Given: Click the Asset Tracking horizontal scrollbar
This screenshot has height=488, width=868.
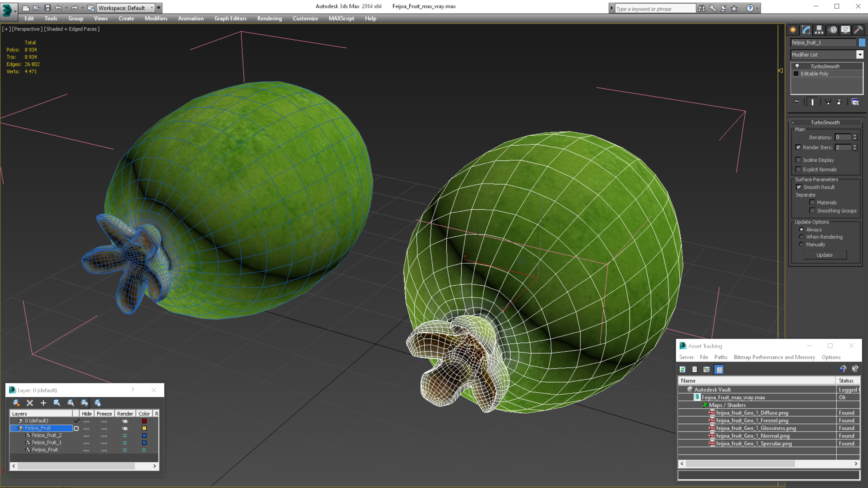Looking at the screenshot, I should click(769, 464).
